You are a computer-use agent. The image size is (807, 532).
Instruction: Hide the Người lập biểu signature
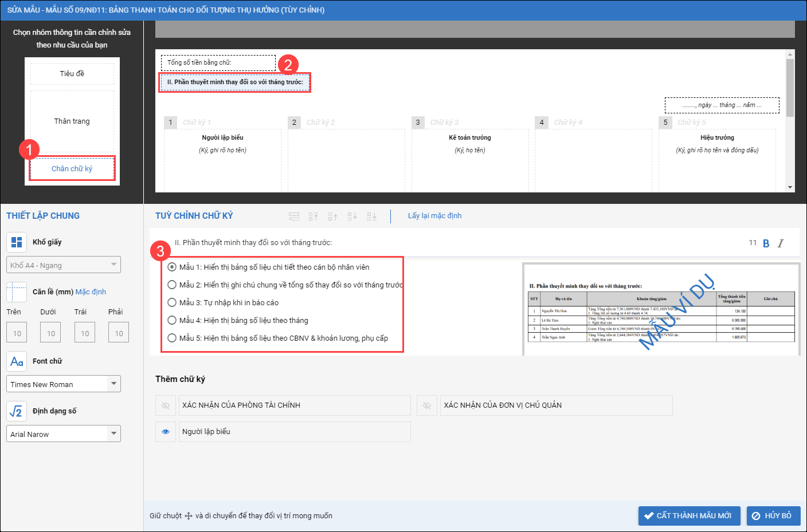[x=166, y=432]
